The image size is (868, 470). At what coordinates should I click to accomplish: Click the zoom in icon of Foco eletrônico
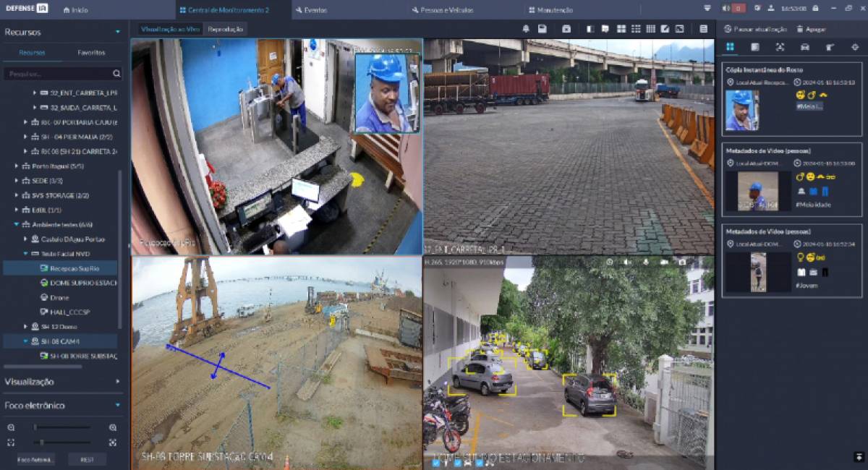(113, 427)
